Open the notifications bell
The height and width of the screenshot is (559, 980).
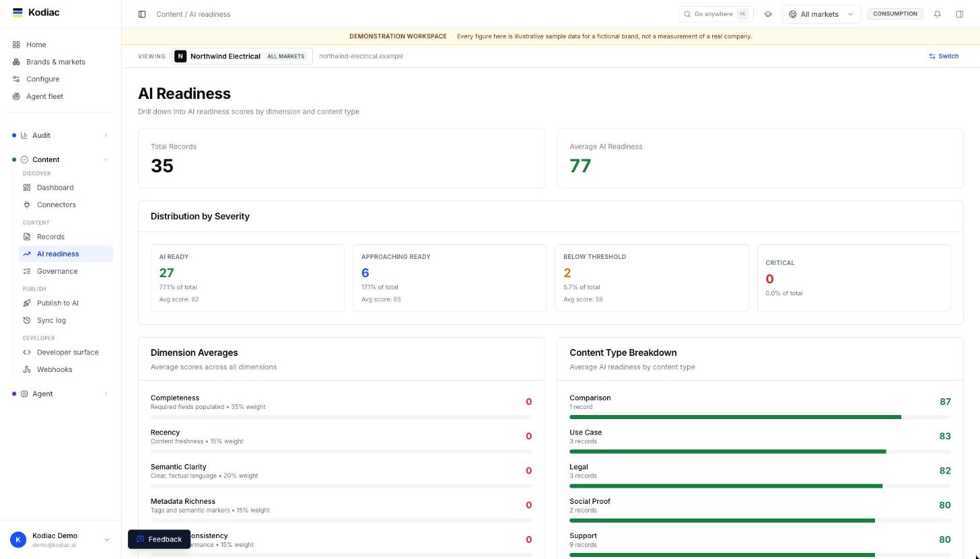937,14
